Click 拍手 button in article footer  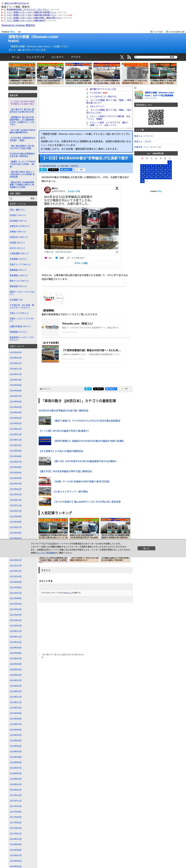pos(125,389)
